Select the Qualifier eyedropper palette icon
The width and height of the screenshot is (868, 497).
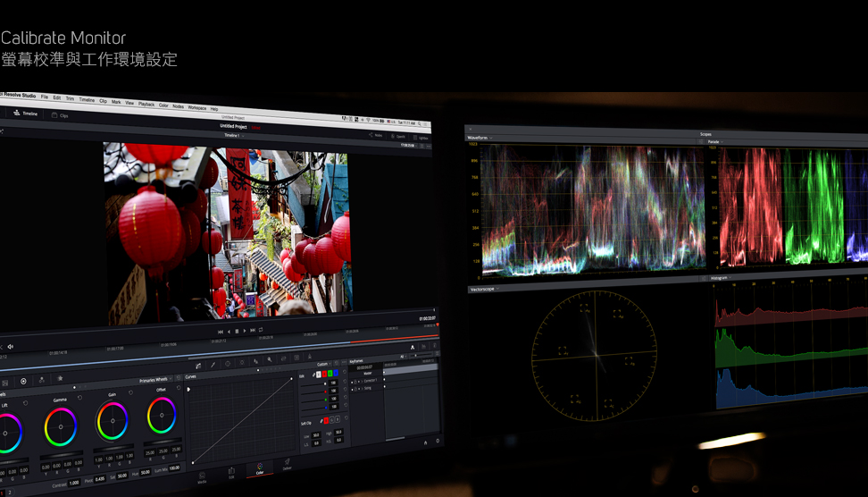[213, 365]
